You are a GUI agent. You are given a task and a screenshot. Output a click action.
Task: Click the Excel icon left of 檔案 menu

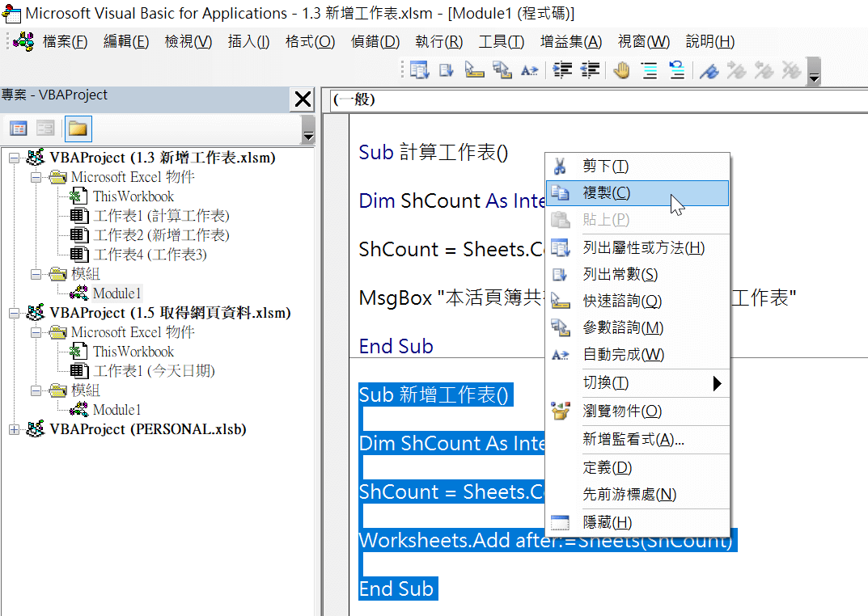point(23,41)
